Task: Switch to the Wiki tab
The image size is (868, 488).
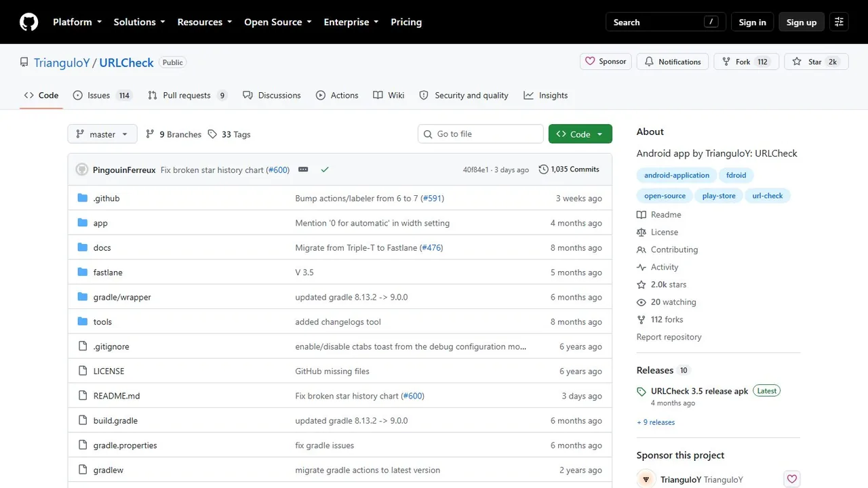Action: (389, 96)
